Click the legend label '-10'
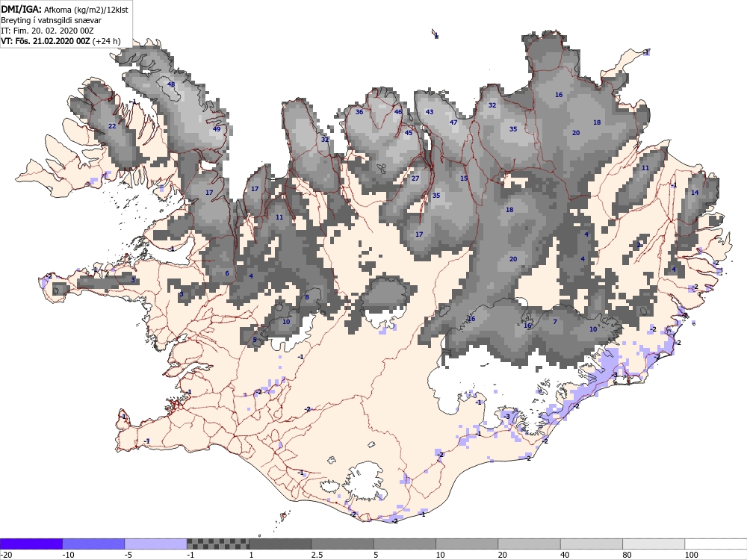This screenshot has height=560, width=747. (x=69, y=555)
